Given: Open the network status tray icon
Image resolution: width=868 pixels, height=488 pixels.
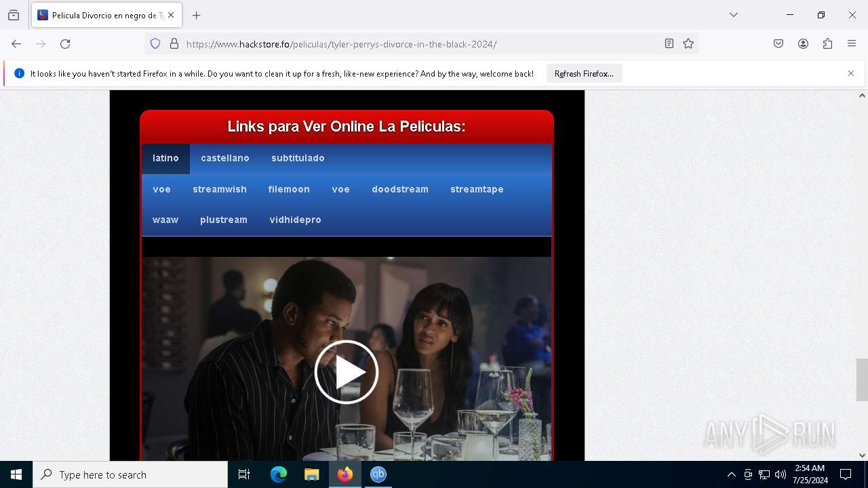Looking at the screenshot, I should click(764, 474).
